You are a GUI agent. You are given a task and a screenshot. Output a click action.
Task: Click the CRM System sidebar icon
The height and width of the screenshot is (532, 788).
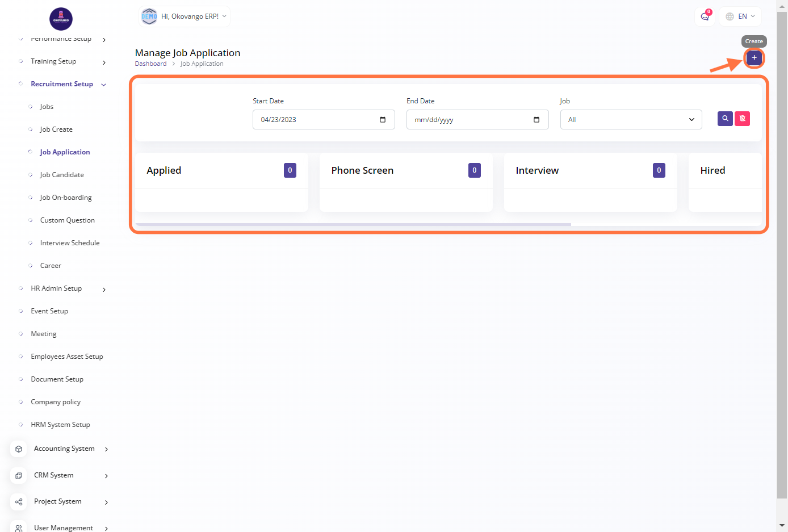tap(19, 476)
